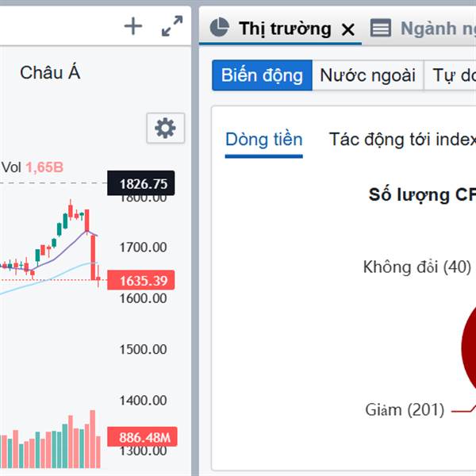Open the Dòng tiền sub-tab
This screenshot has width=476, height=476.
coord(263,140)
